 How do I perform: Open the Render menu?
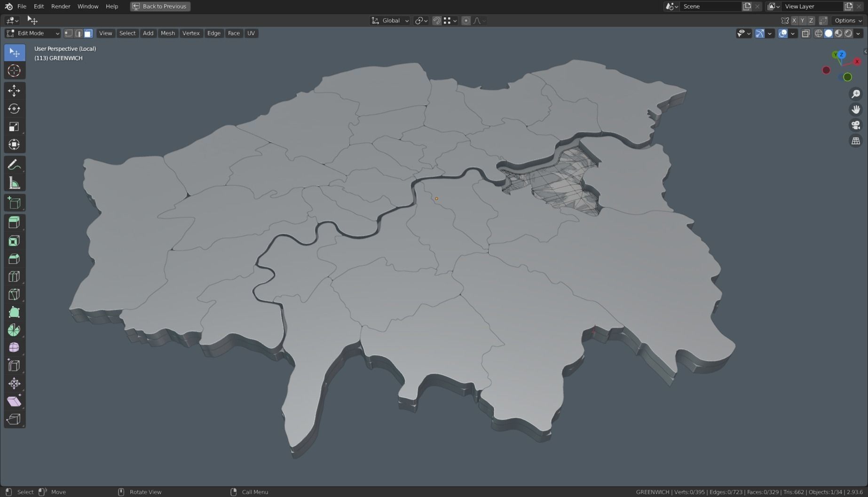pos(61,6)
